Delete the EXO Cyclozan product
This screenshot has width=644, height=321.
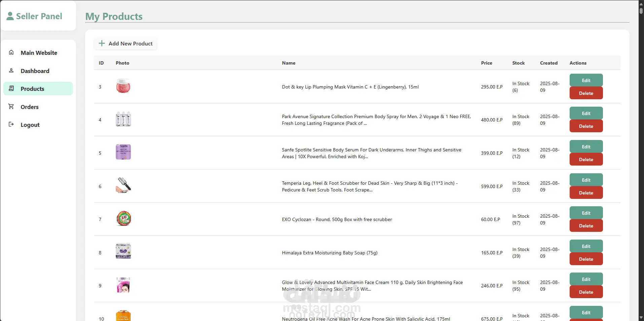(586, 226)
